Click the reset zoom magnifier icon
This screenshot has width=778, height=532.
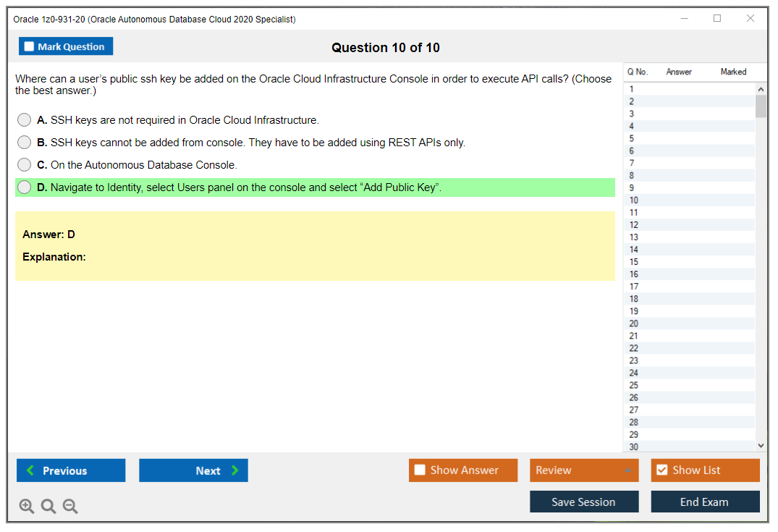(48, 507)
